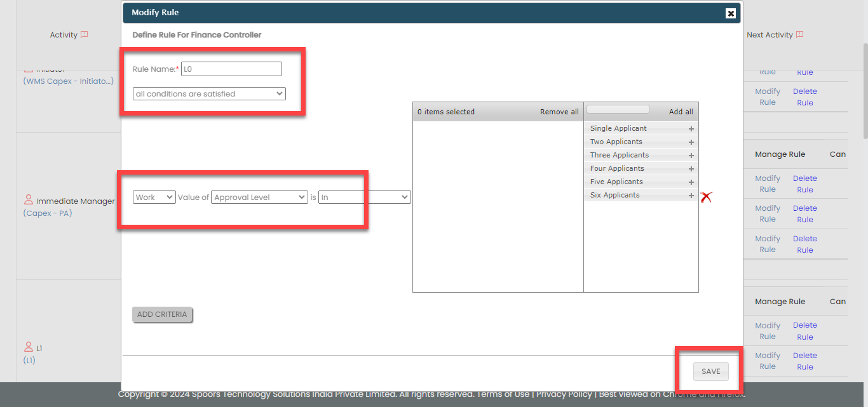The width and height of the screenshot is (868, 407).
Task: Remove the criterion with the red X icon
Action: coord(706,197)
